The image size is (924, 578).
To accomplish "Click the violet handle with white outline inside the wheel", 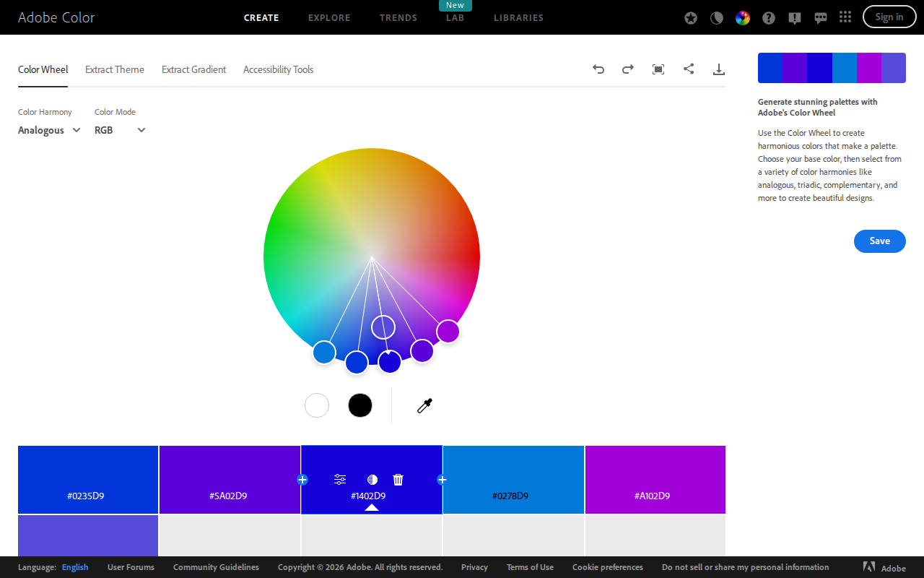I will point(383,327).
